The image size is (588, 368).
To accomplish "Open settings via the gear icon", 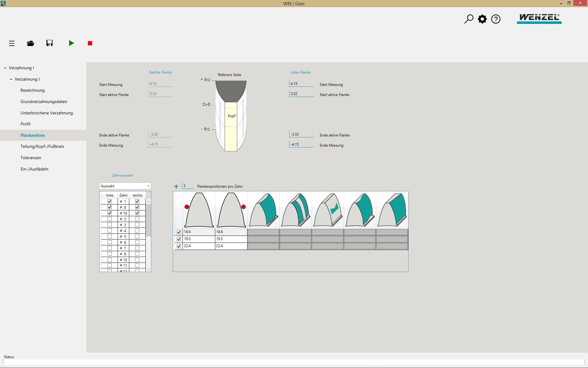I will [482, 19].
